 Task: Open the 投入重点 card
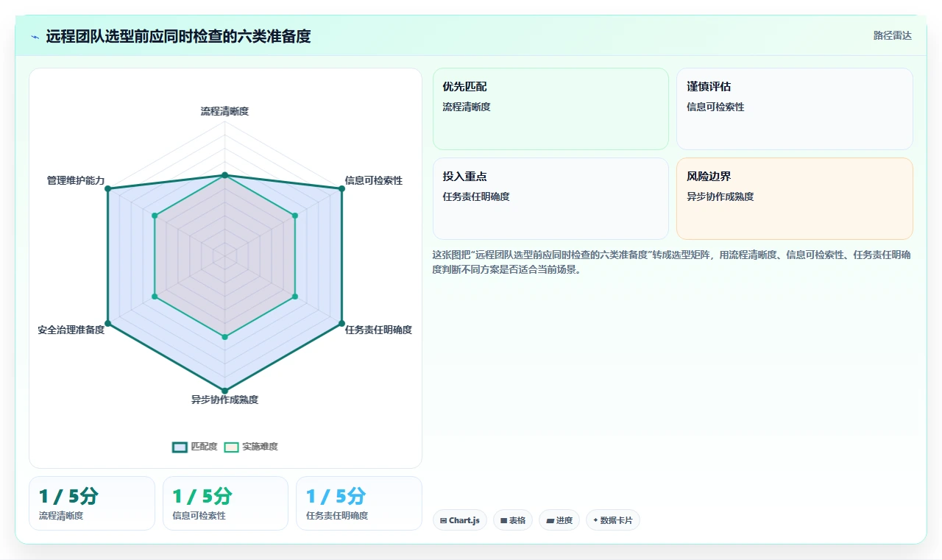click(x=550, y=199)
